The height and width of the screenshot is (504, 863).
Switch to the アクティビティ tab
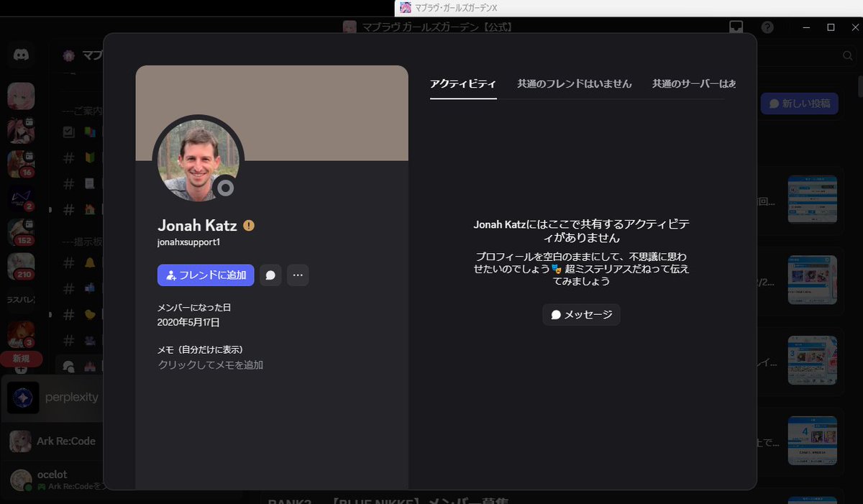coord(462,83)
